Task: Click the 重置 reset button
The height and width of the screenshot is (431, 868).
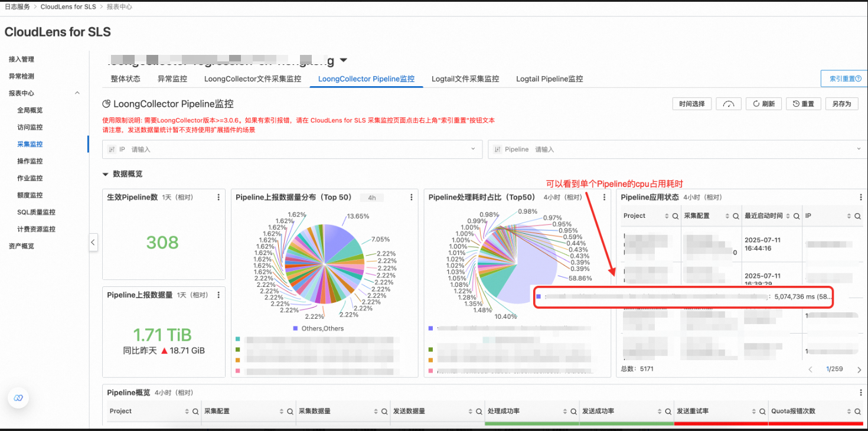Action: coord(803,104)
